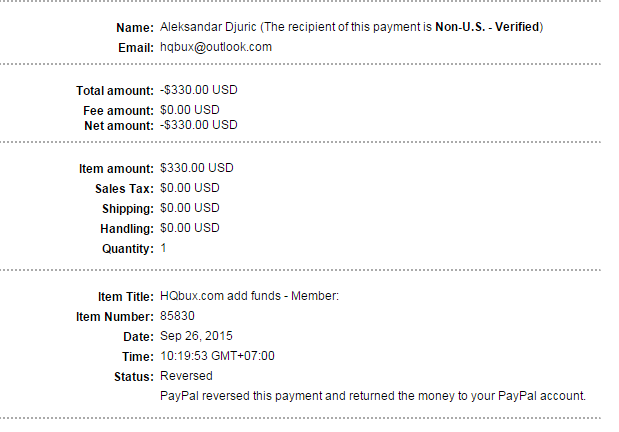Click the email hqbux@outlook.com
The height and width of the screenshot is (432, 619).
(216, 47)
